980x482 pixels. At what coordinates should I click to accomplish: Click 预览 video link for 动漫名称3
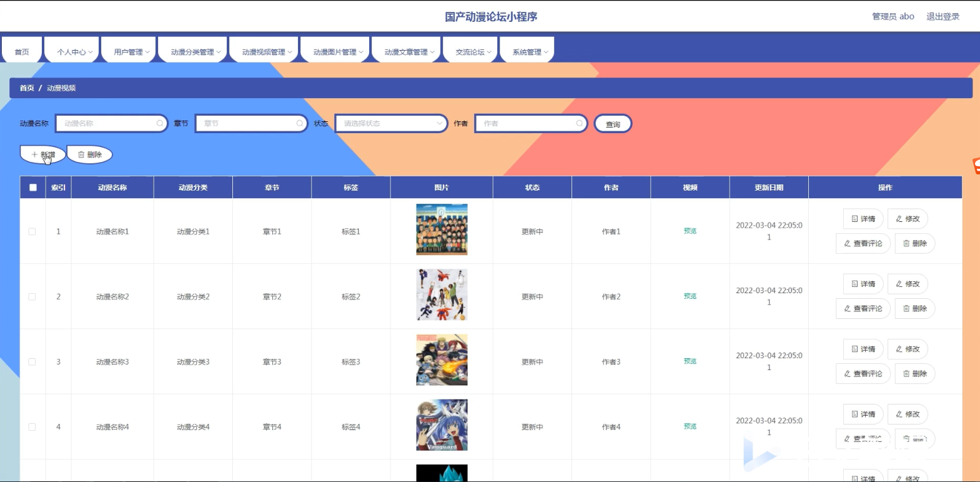click(x=690, y=361)
